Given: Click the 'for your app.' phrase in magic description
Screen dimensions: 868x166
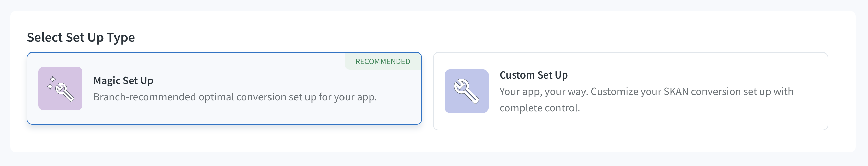Looking at the screenshot, I should tap(348, 97).
